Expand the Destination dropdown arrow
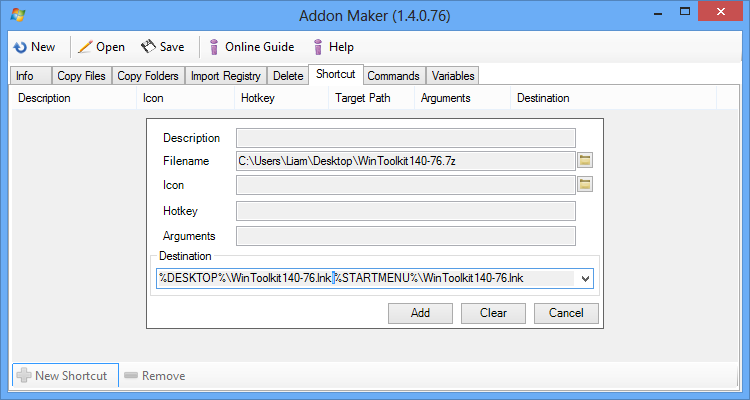The image size is (750, 400). [x=585, y=278]
